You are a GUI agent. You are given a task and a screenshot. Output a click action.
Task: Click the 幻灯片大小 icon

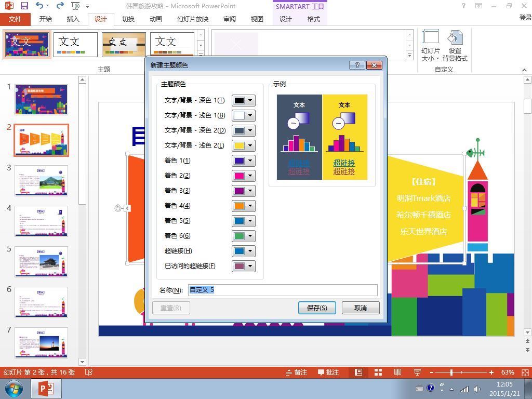click(x=430, y=46)
